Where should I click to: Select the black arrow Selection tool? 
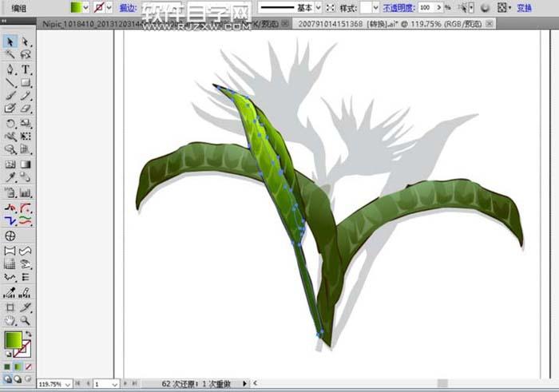click(10, 42)
